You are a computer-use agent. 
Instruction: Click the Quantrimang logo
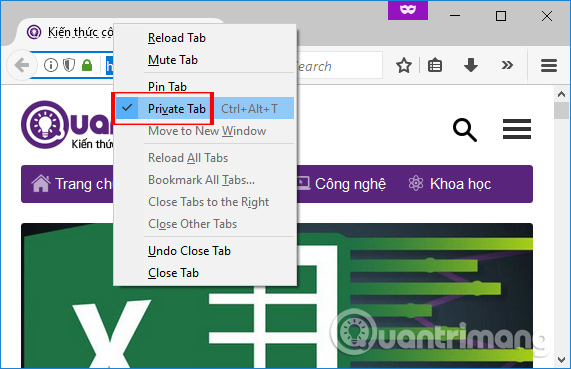[x=67, y=125]
